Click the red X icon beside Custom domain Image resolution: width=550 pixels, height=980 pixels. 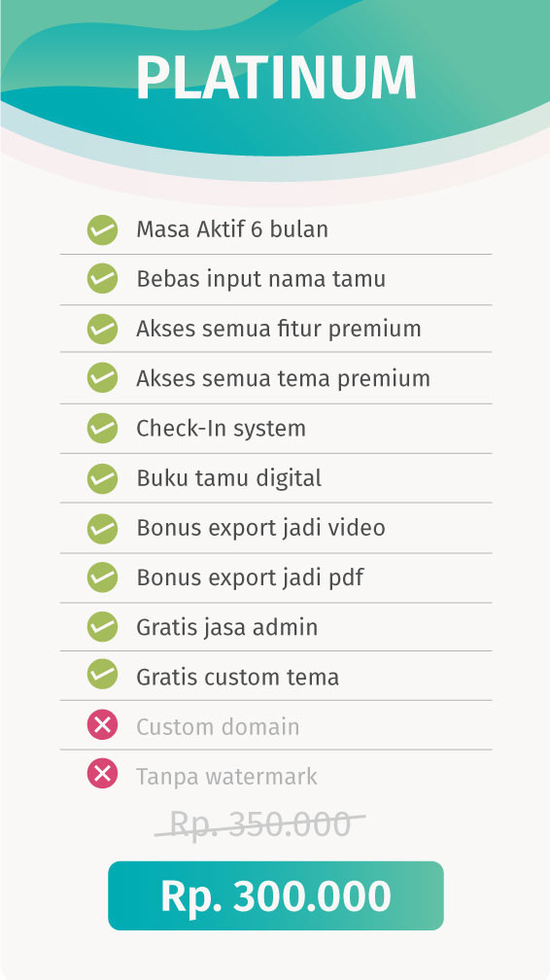pyautogui.click(x=102, y=724)
